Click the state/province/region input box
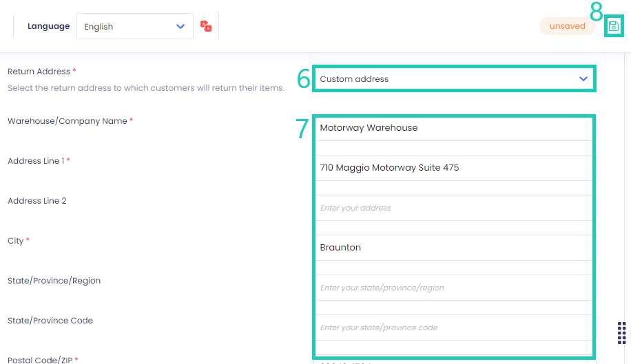The image size is (631, 364). coord(454,288)
